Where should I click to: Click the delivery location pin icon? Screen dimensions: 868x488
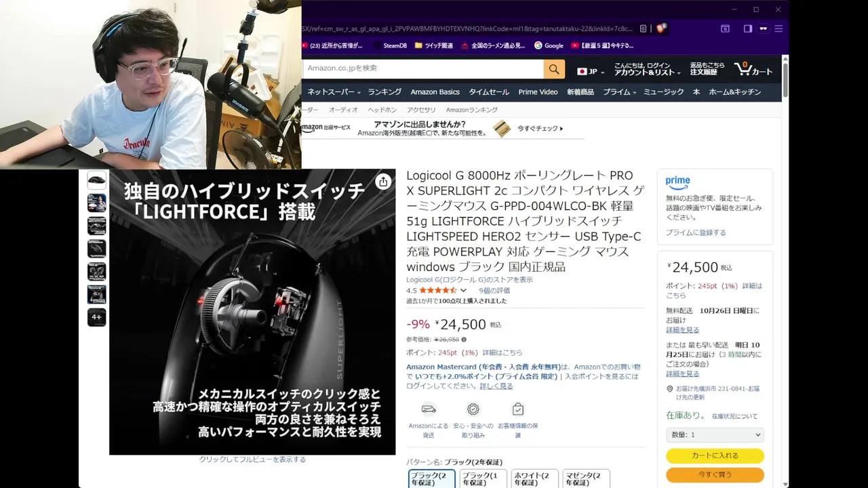point(669,389)
